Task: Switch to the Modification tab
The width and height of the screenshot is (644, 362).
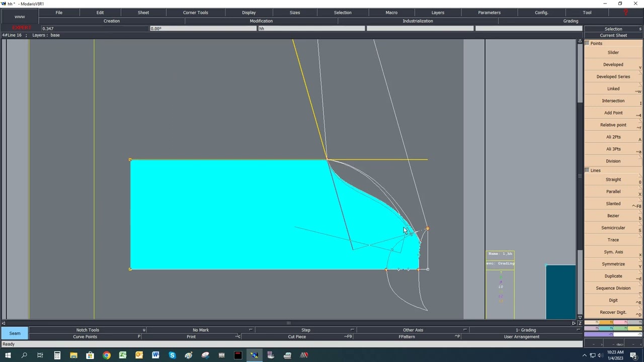Action: click(x=261, y=21)
